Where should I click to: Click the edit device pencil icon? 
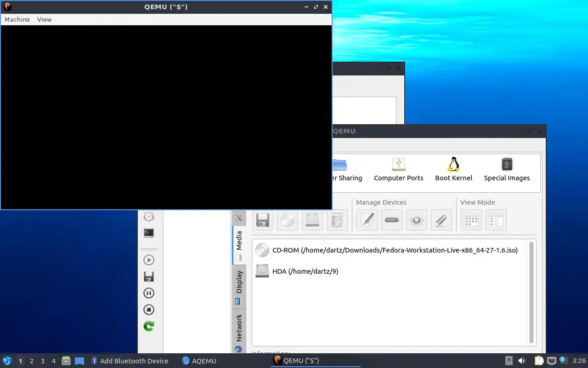[367, 220]
